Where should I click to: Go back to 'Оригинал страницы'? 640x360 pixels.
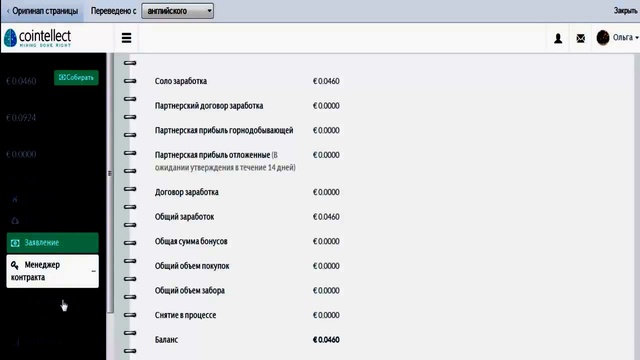tap(42, 11)
